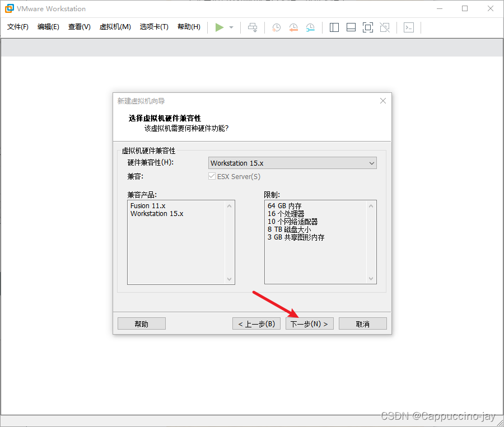Select Fusion 11.x in compatible products list
504x427 pixels.
(x=148, y=205)
